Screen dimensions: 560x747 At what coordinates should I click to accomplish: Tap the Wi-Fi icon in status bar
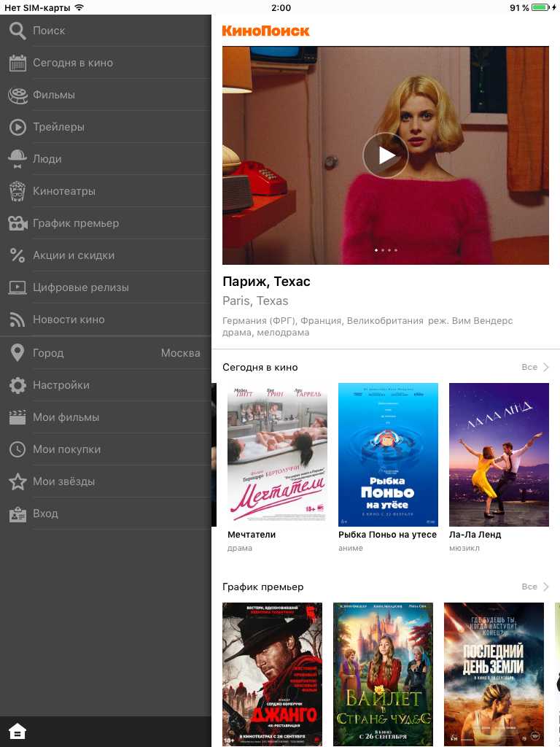[79, 7]
